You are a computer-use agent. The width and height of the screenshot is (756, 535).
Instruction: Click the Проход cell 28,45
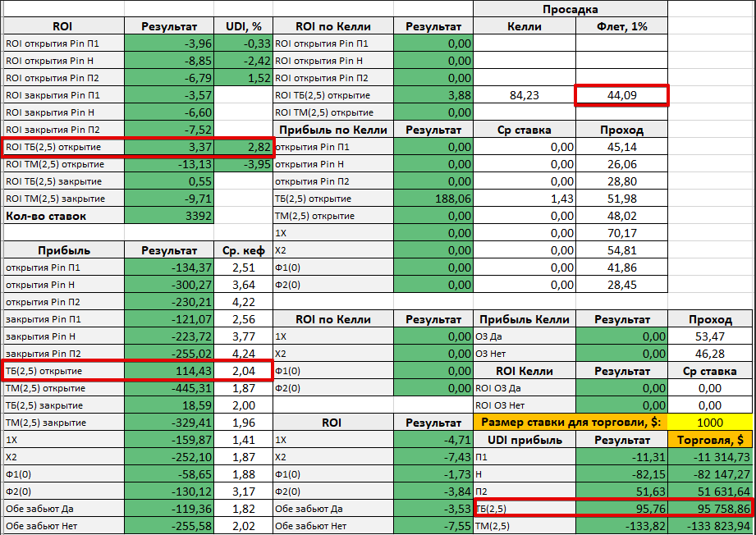(x=621, y=285)
